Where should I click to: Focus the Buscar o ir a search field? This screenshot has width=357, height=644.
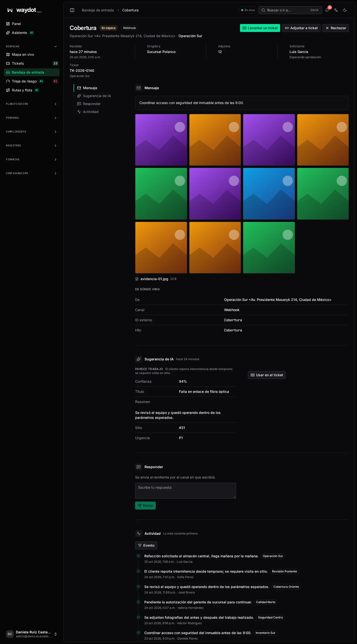[290, 10]
